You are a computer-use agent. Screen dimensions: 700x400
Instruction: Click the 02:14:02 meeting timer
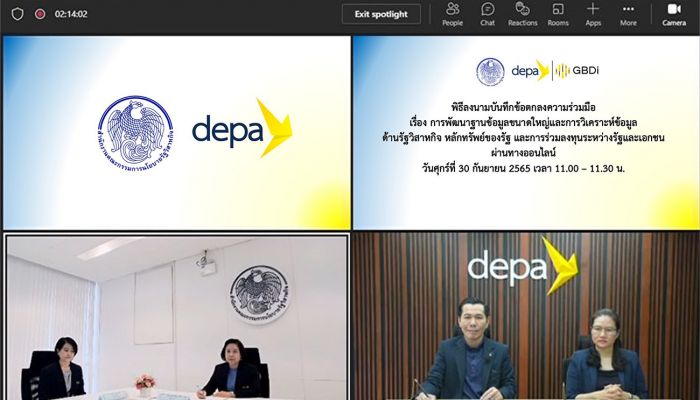coord(71,14)
